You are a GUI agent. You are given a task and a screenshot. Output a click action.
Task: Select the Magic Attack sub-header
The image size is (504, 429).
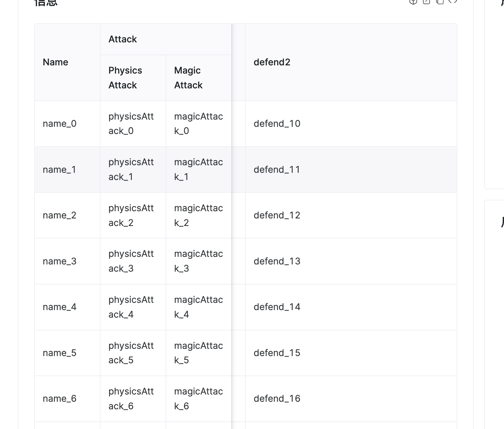(x=188, y=78)
